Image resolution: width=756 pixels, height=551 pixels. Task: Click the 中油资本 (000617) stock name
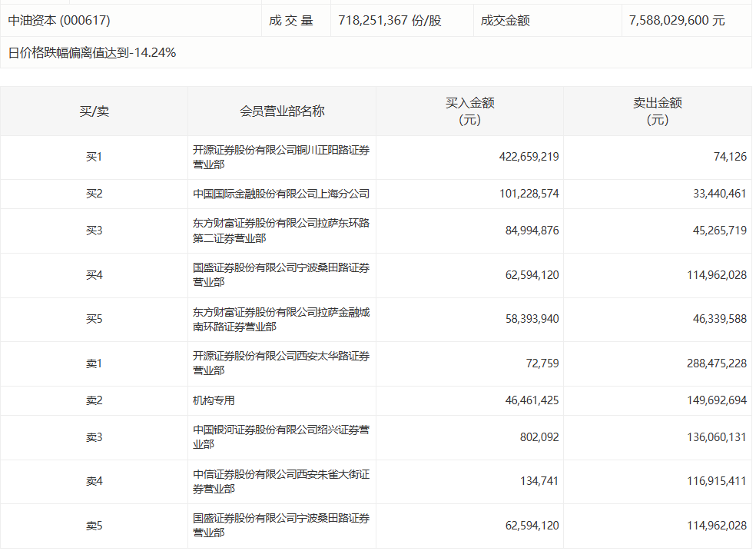tap(59, 21)
